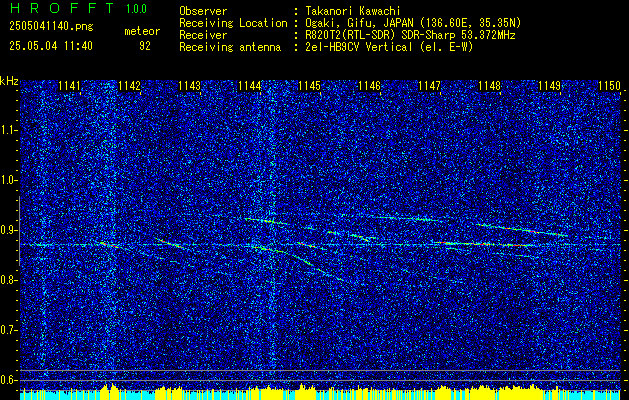Click the HROFFT program title

click(x=62, y=8)
